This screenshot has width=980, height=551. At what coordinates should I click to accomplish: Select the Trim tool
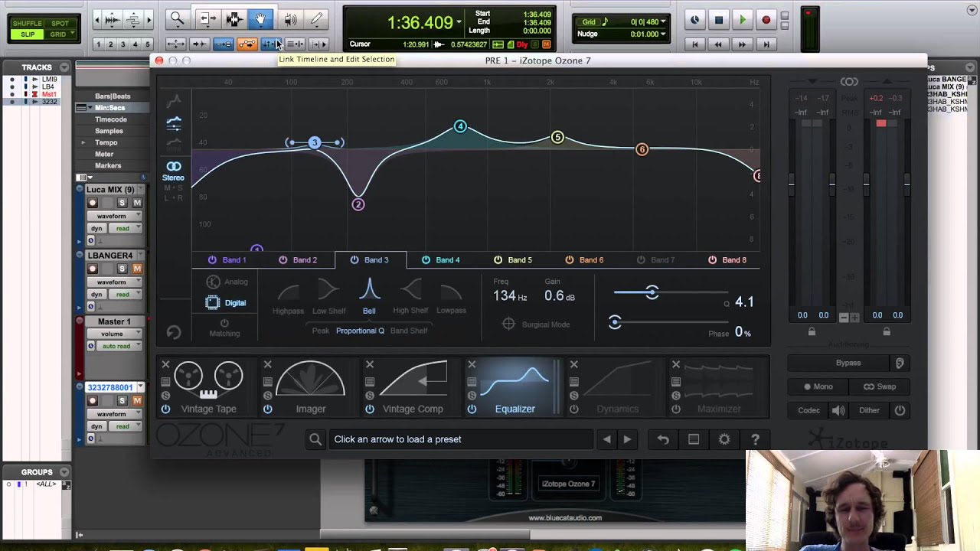click(207, 19)
